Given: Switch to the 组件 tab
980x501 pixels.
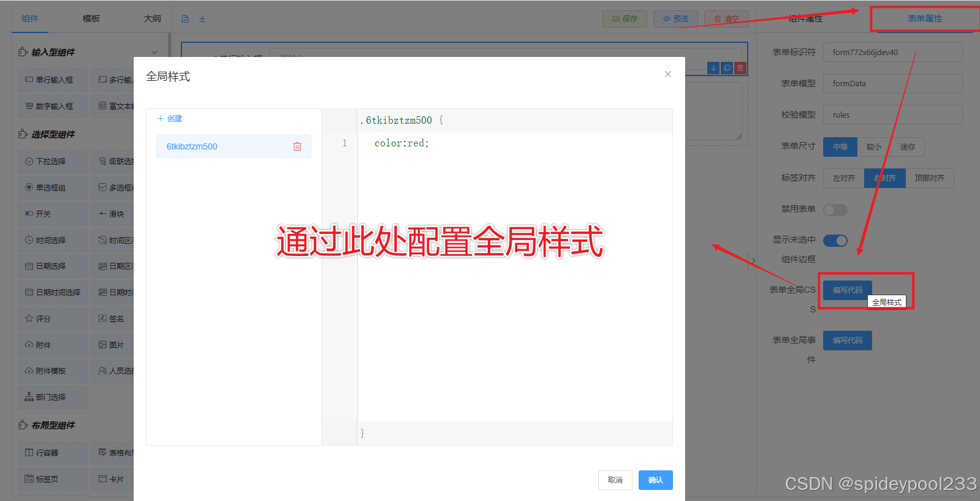Looking at the screenshot, I should pyautogui.click(x=30, y=18).
